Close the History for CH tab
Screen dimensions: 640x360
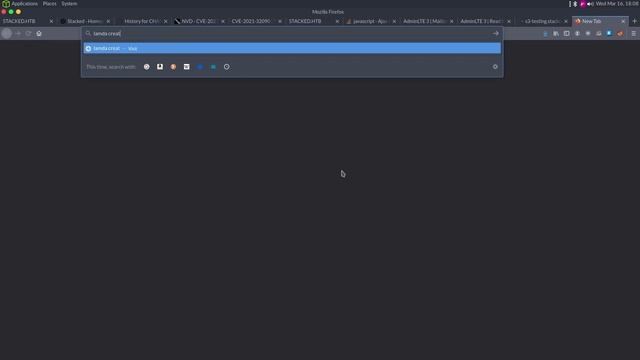[165, 21]
